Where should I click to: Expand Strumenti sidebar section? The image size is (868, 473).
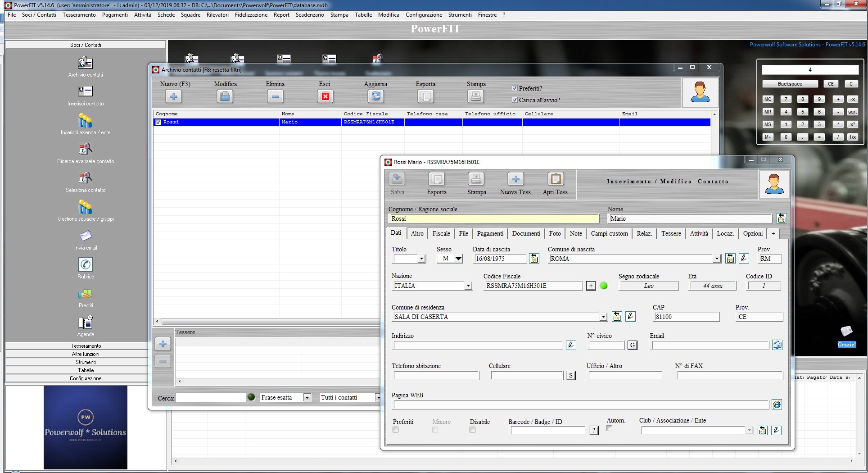tap(86, 362)
